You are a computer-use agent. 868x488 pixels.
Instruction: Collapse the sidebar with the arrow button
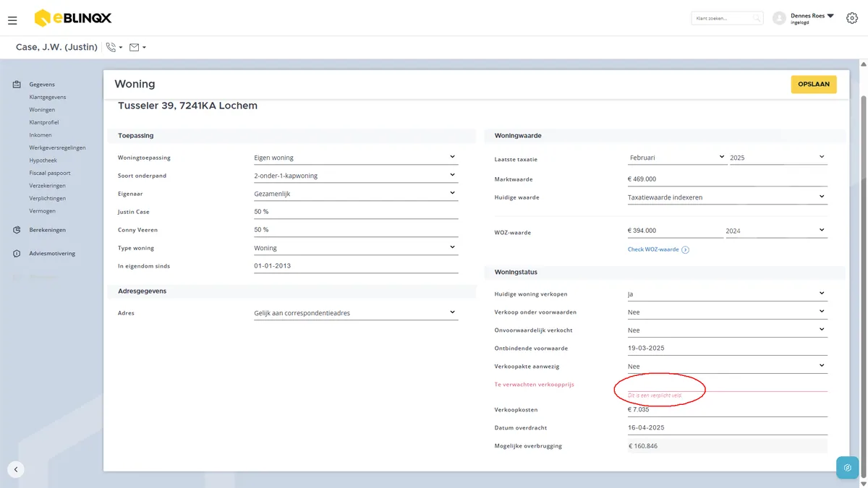coord(16,468)
